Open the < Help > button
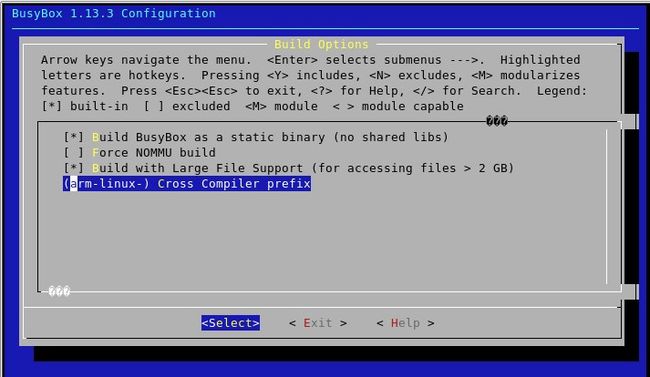 click(405, 323)
